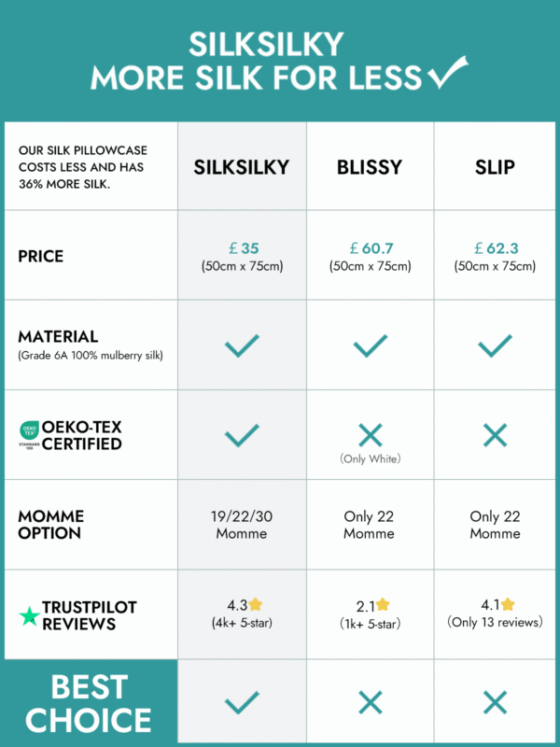Image resolution: width=560 pixels, height=747 pixels.
Task: Click Slip's OEKO-TEX Certified cross mark
Action: 495,435
